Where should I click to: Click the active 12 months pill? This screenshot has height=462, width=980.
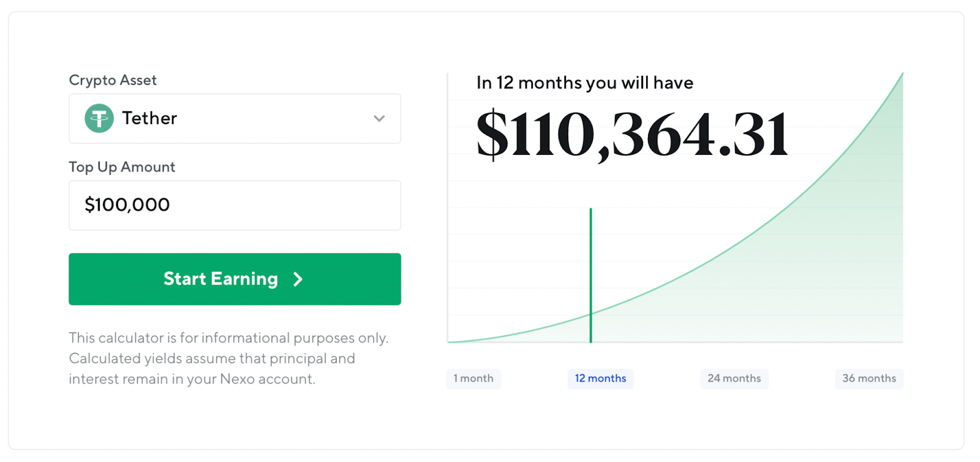coord(600,378)
